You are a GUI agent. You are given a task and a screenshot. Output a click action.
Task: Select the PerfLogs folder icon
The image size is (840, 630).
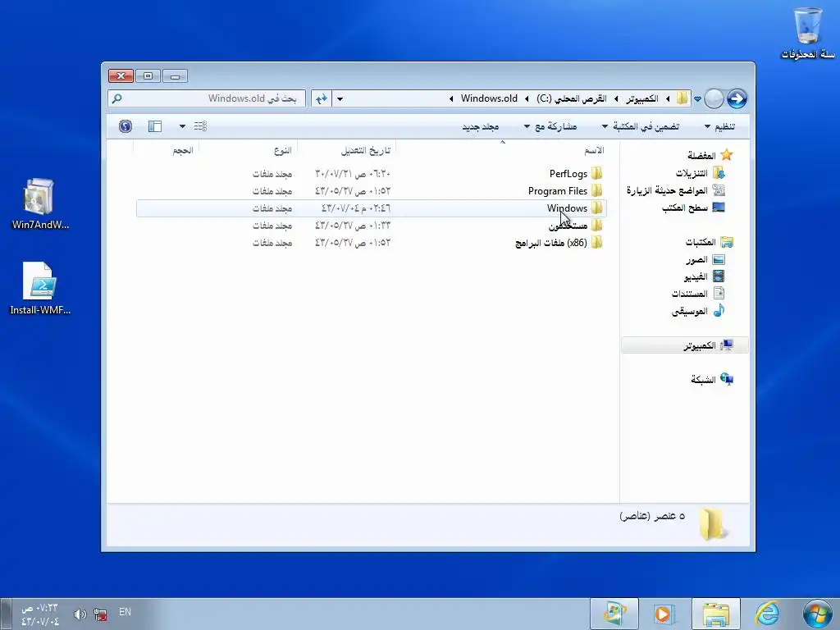coord(597,174)
